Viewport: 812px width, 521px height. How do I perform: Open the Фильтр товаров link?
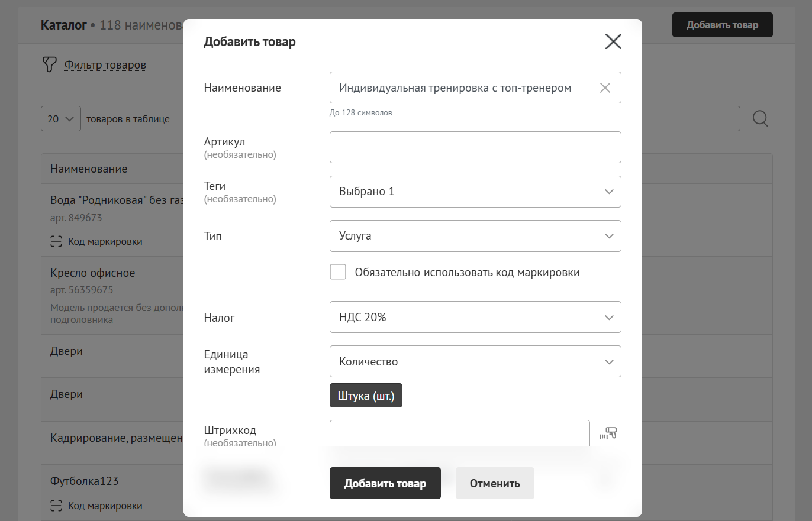click(x=105, y=65)
